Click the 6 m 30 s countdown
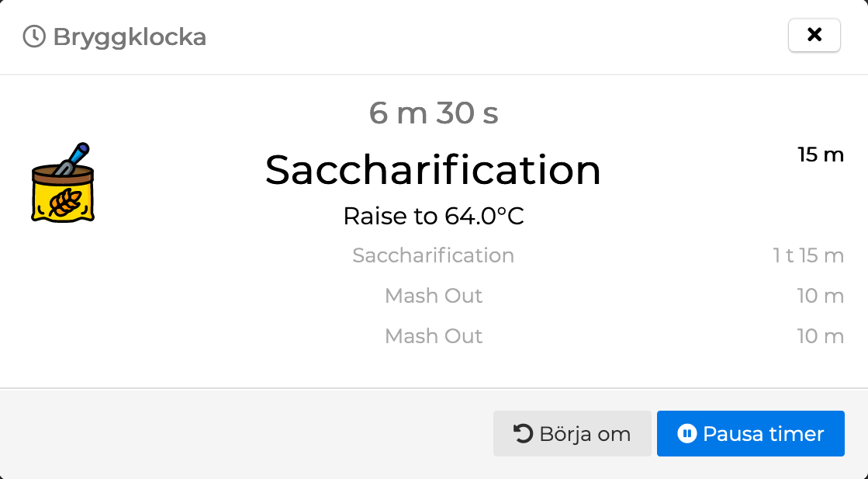 click(434, 113)
